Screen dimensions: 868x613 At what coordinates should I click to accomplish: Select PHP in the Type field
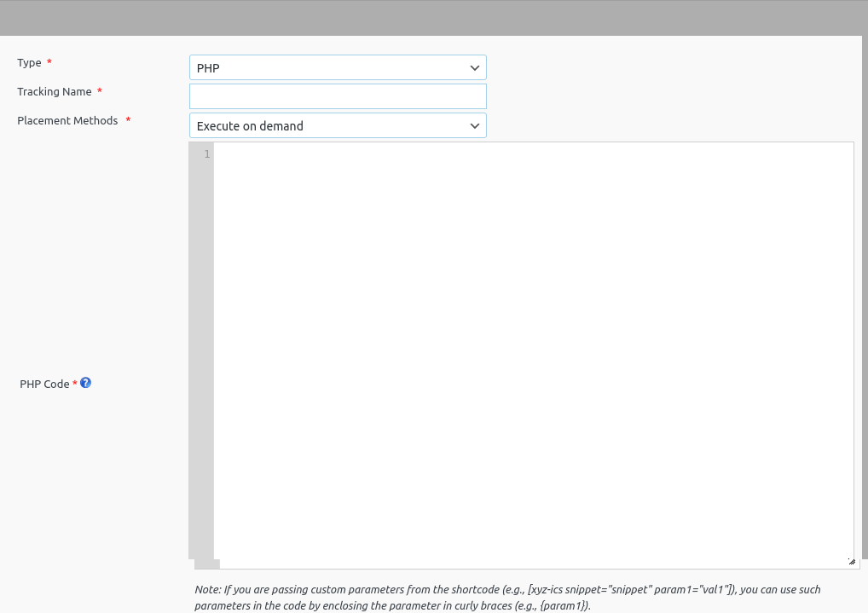point(324,67)
